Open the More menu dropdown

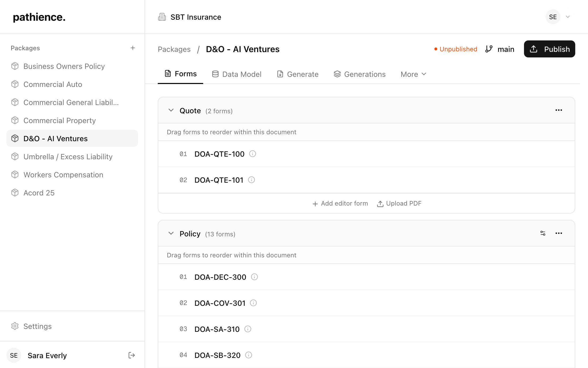[413, 74]
